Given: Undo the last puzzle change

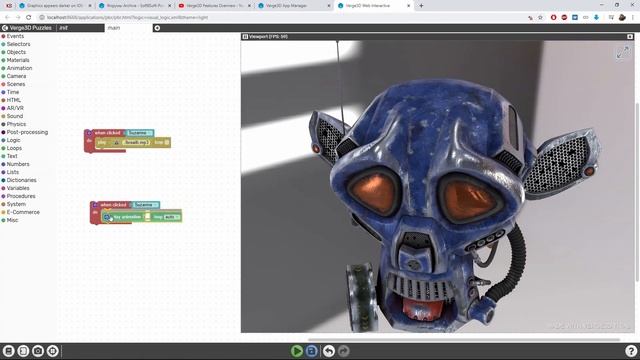Looking at the screenshot, I should 329,351.
